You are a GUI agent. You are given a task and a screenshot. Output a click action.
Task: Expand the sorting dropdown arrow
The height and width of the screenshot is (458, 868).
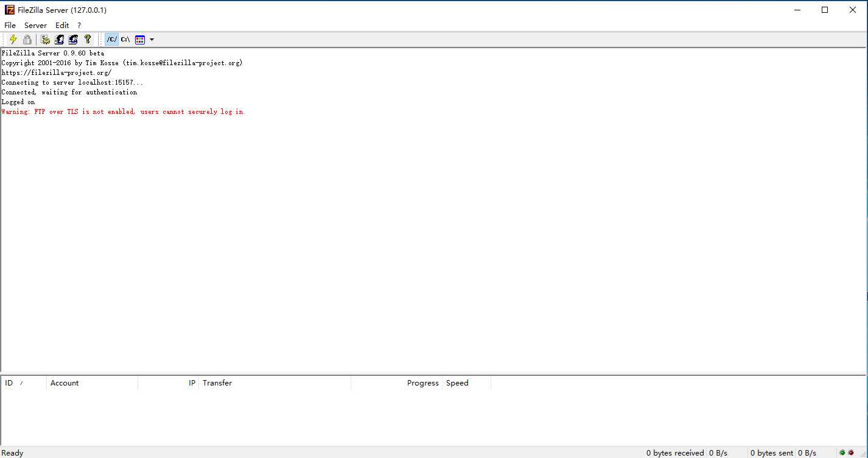[152, 40]
